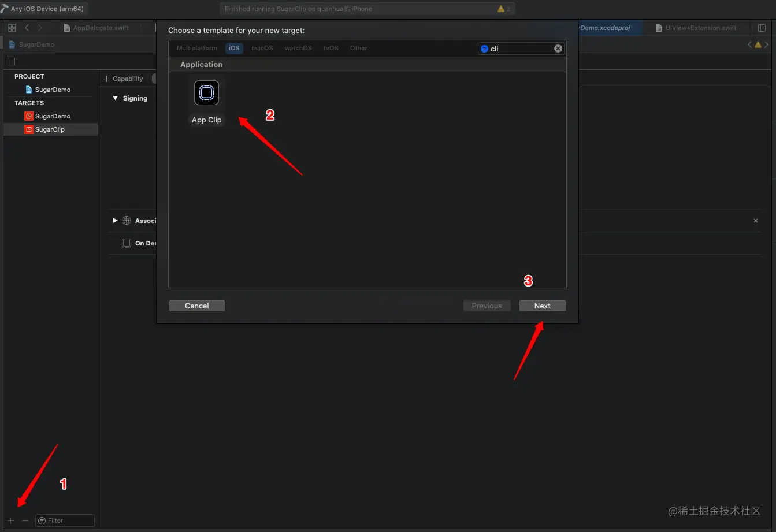Click the SugarDemo breadcrumb label
Screen dimensions: 776x532
[x=36, y=44]
